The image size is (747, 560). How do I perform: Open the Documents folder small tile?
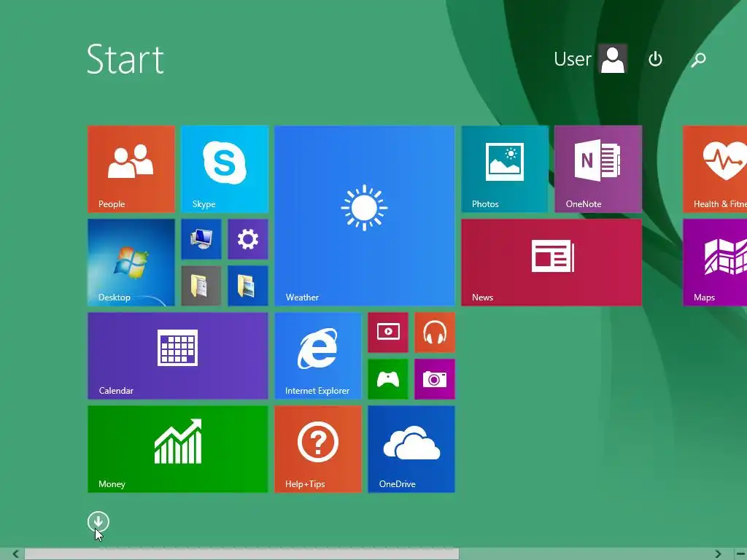[x=201, y=286]
